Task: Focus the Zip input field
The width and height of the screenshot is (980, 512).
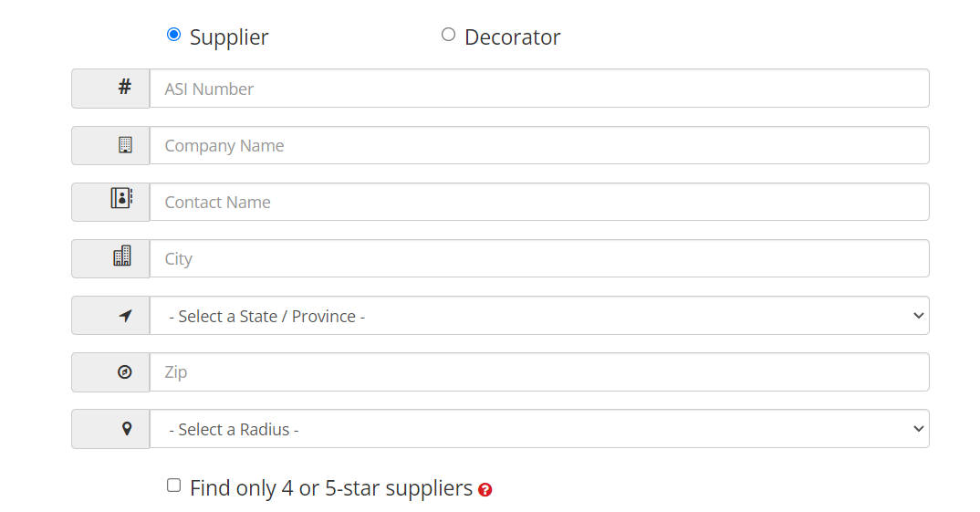Action: point(539,372)
